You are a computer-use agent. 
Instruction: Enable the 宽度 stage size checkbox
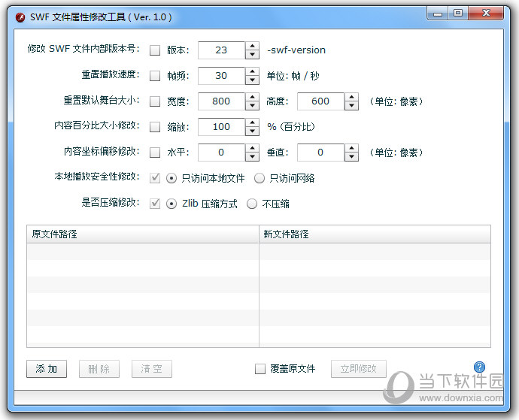(x=155, y=101)
